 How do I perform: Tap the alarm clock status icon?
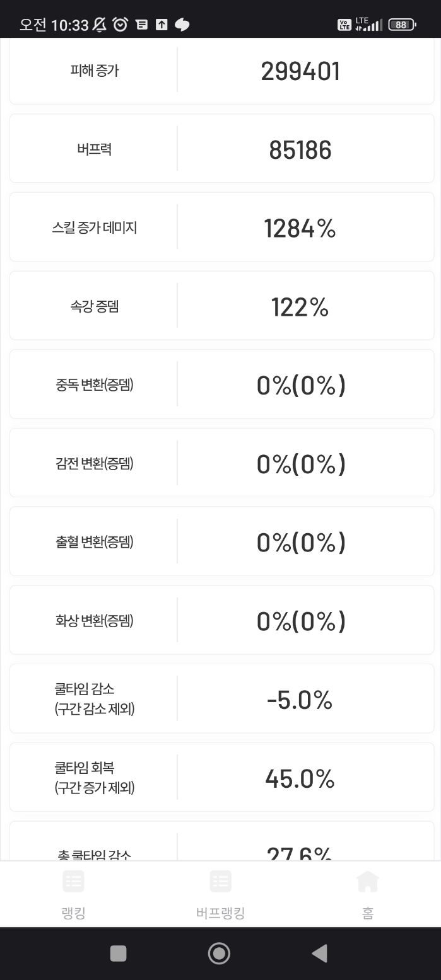click(x=120, y=25)
